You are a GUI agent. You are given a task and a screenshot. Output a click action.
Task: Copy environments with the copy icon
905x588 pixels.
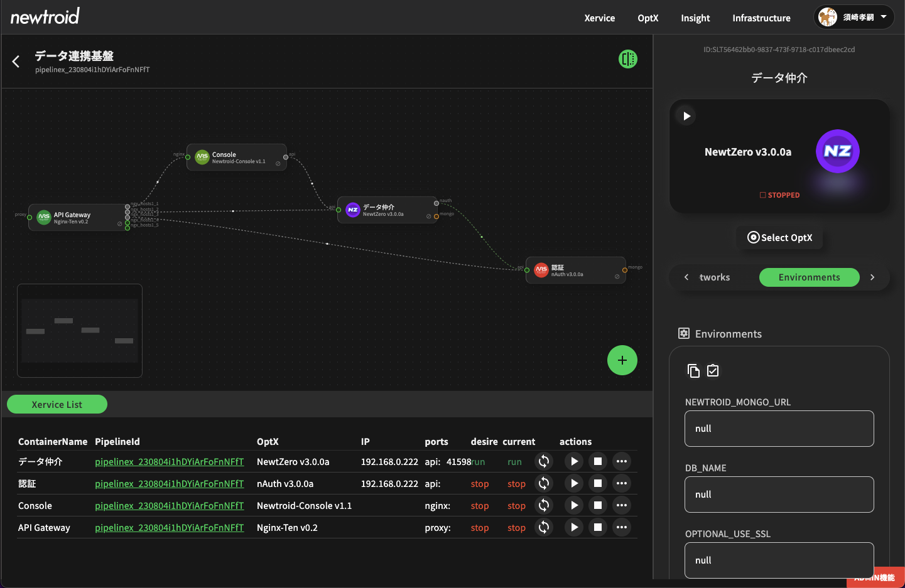(693, 371)
